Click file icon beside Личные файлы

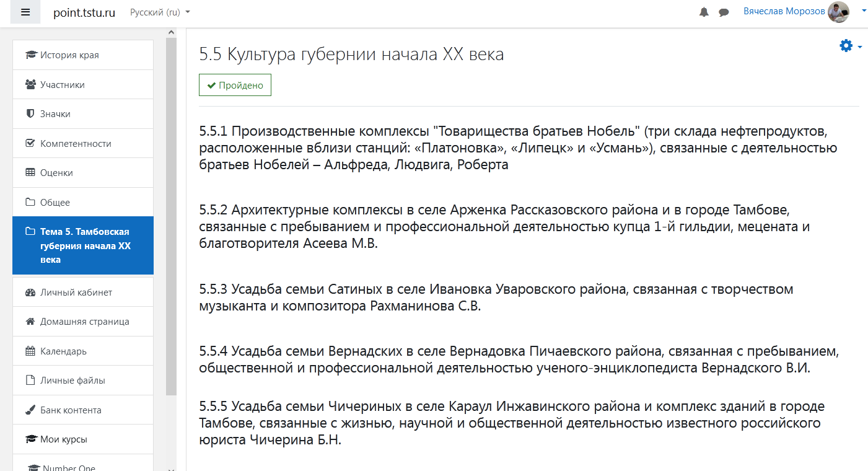click(x=30, y=381)
